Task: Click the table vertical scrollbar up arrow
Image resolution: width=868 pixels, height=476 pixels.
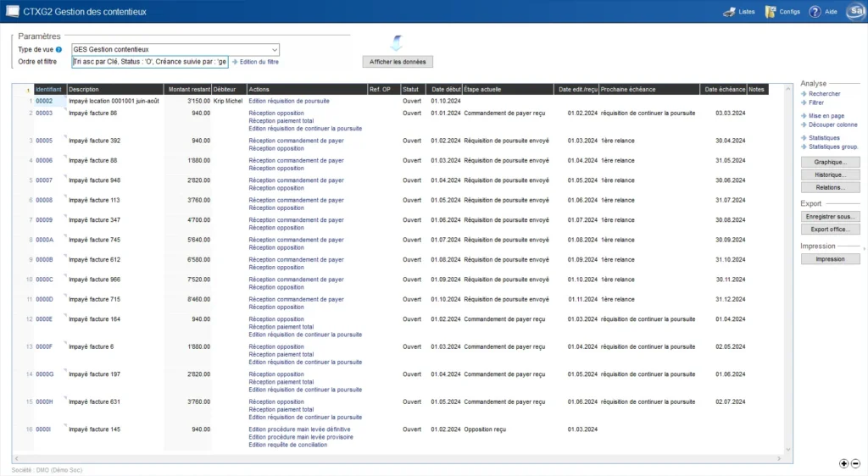Action: [x=788, y=88]
